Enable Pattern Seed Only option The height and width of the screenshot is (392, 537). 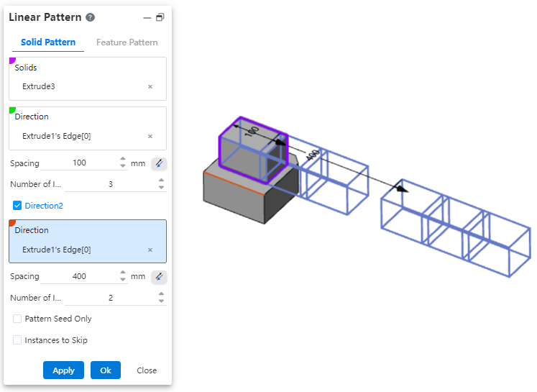tap(17, 319)
